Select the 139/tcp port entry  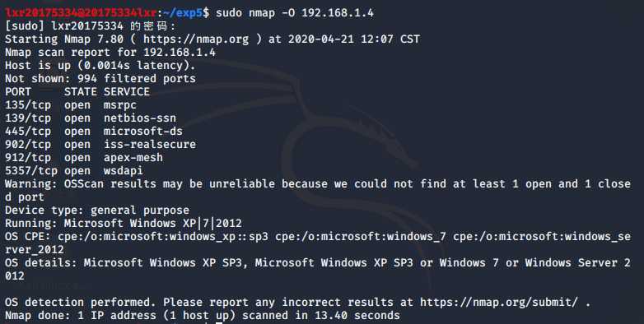(28, 118)
